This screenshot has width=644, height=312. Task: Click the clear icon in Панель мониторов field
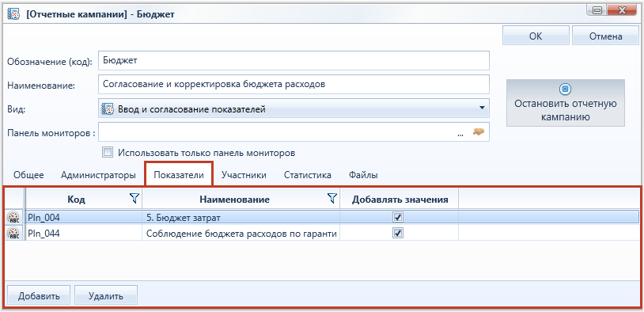[x=478, y=132]
